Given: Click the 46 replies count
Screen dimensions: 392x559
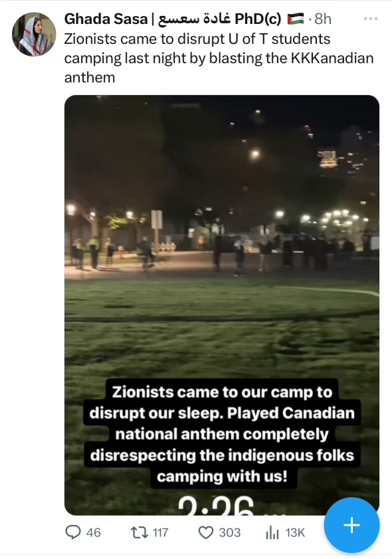Looking at the screenshot, I should (x=93, y=532).
